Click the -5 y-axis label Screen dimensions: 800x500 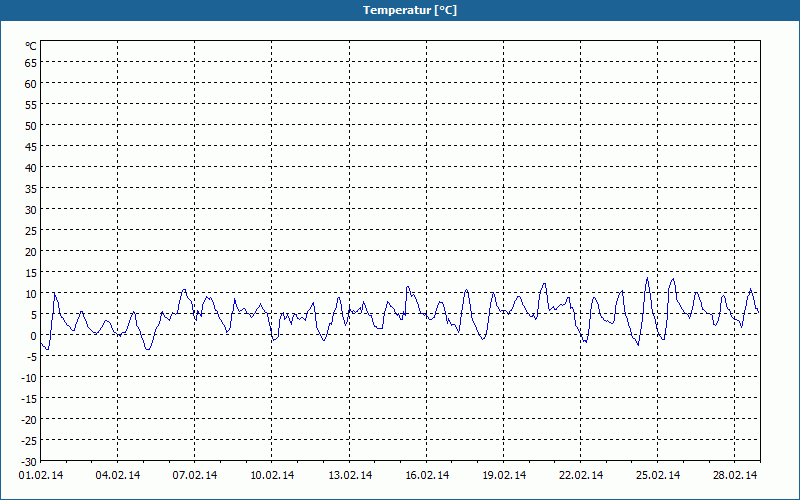32,357
